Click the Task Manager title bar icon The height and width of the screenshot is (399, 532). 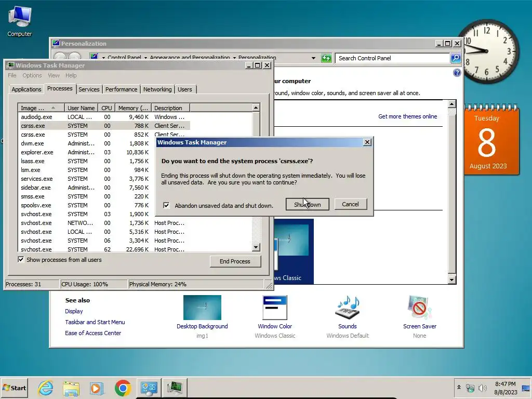11,65
